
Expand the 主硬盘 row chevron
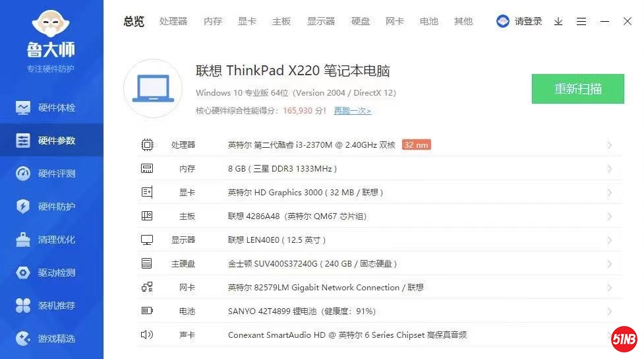(x=609, y=264)
